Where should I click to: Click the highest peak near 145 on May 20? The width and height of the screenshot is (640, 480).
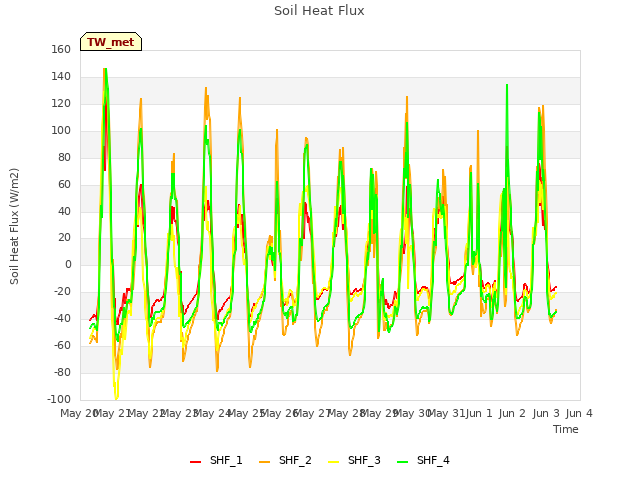click(x=105, y=69)
